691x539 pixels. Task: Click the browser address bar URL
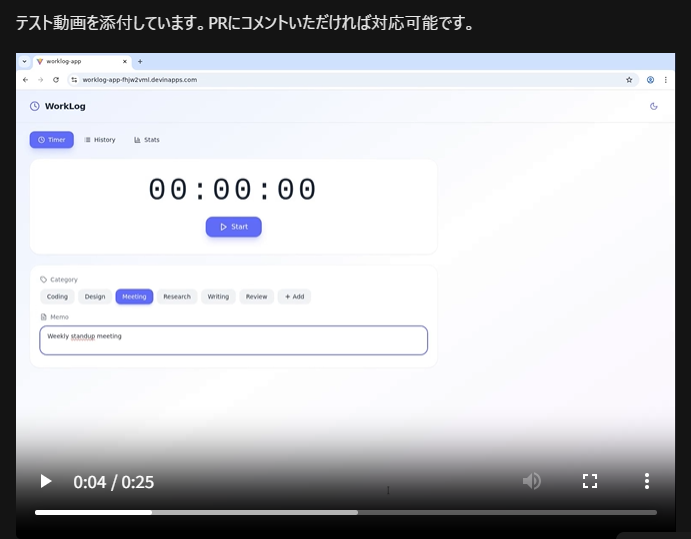[x=140, y=80]
